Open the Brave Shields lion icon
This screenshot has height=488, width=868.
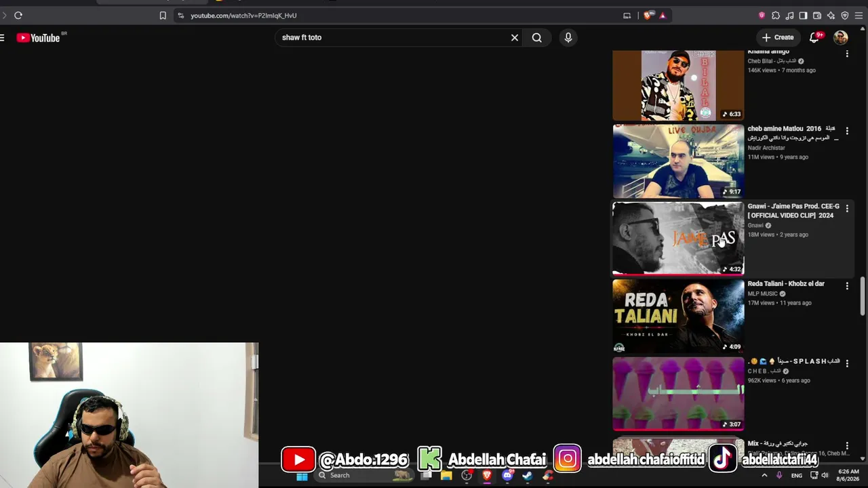(649, 16)
